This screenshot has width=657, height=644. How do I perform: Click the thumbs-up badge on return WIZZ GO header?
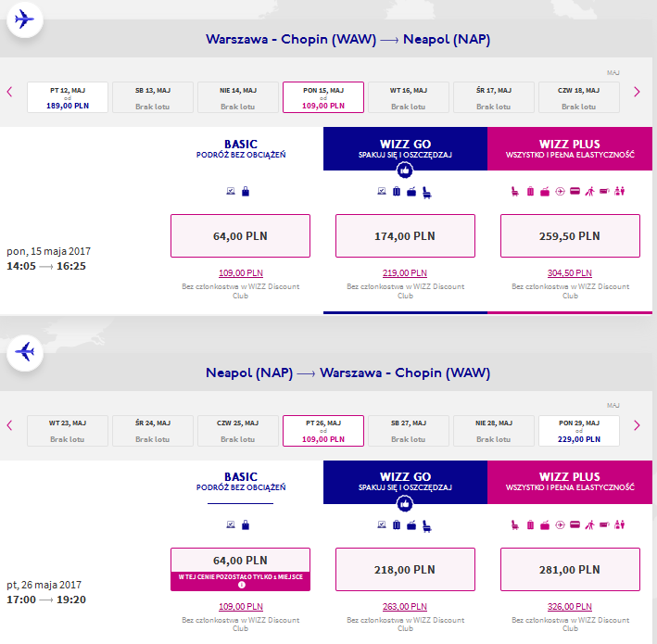[x=405, y=504]
